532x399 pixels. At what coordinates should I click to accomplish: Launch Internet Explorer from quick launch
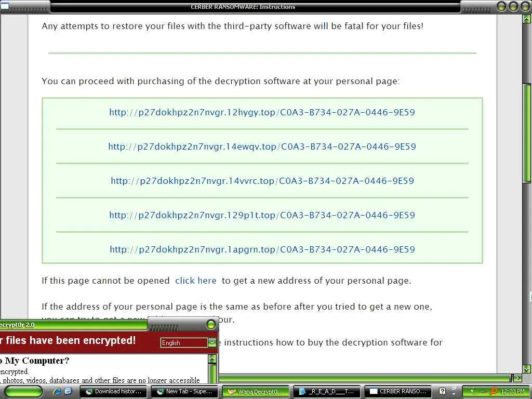click(57, 391)
